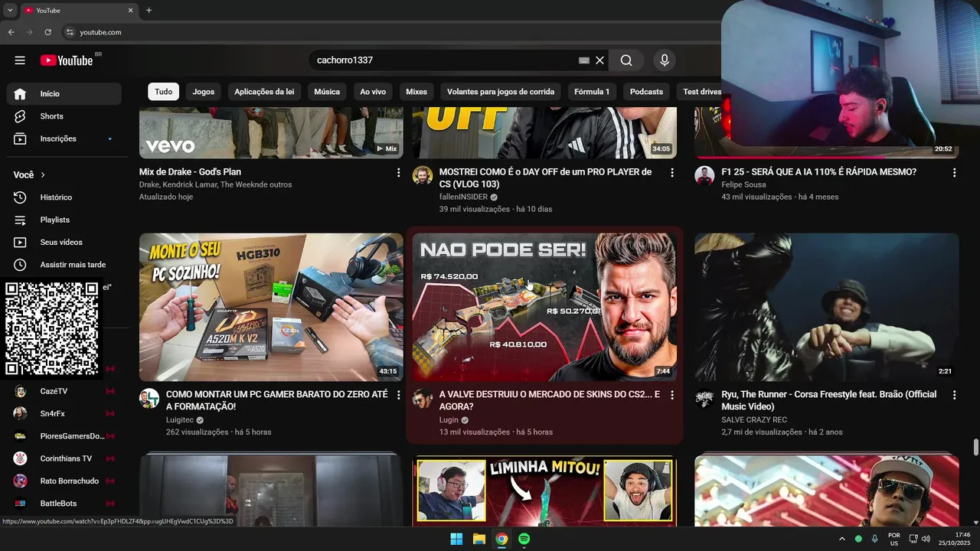Show hidden system tray icons chevron

click(842, 539)
